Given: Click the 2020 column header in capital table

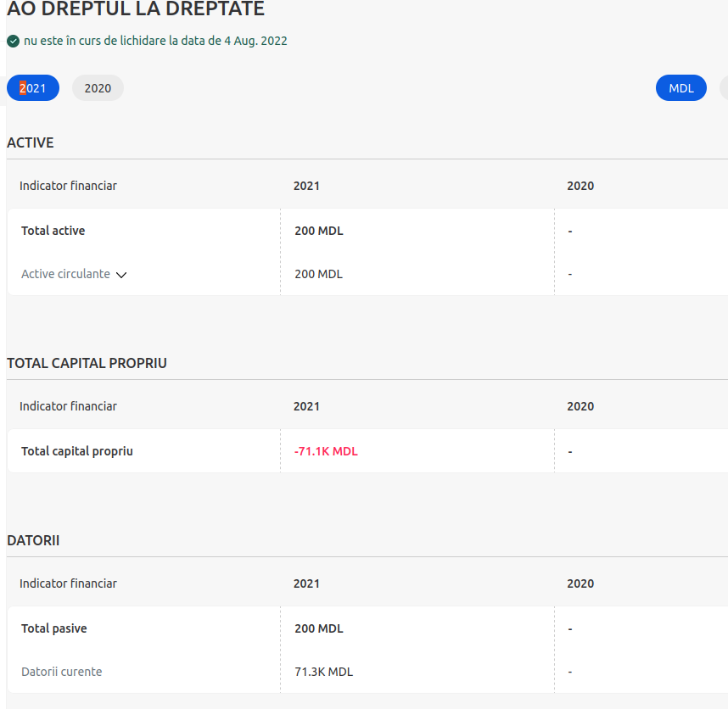Looking at the screenshot, I should 580,406.
